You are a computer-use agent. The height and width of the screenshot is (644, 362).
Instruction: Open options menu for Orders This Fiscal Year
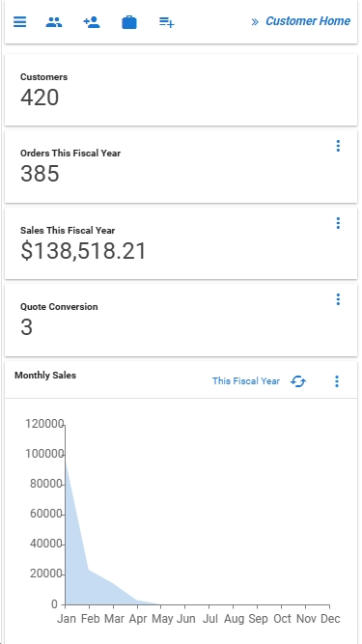coord(338,146)
